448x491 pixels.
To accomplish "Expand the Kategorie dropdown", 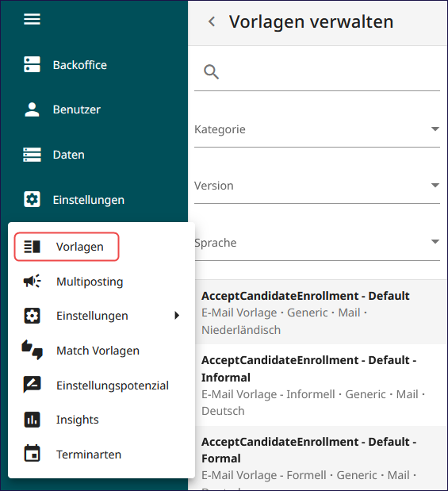I will tap(317, 129).
